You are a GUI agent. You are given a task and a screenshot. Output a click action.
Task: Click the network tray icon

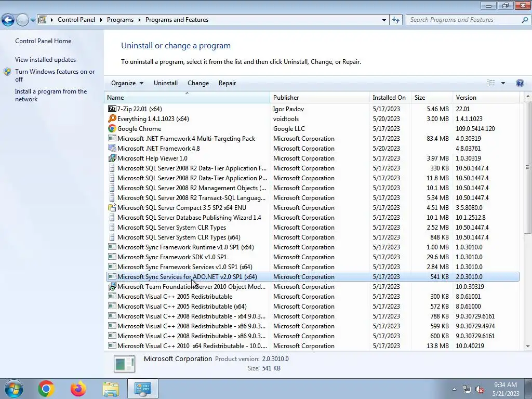click(467, 389)
